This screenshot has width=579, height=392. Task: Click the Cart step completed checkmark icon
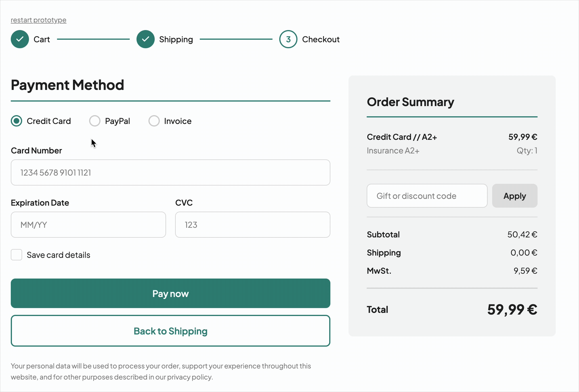coord(20,39)
